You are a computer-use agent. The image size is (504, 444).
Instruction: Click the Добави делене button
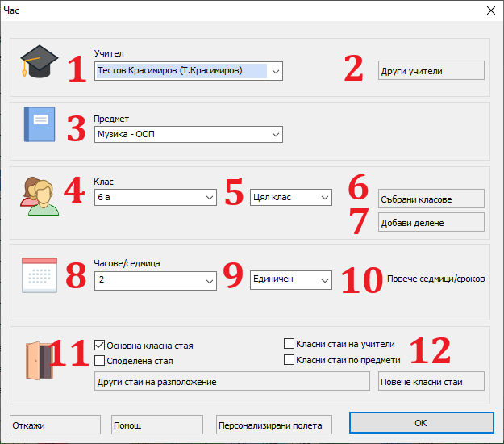[x=431, y=222]
